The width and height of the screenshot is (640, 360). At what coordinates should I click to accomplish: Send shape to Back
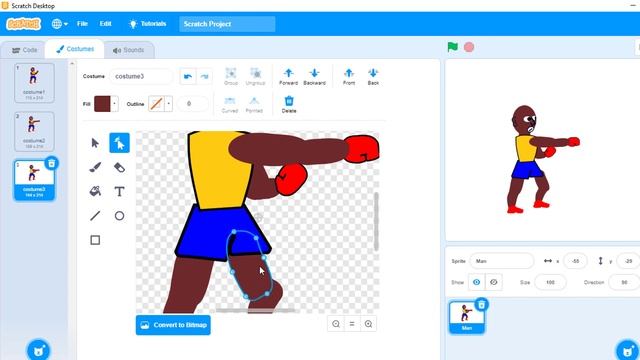coord(373,76)
